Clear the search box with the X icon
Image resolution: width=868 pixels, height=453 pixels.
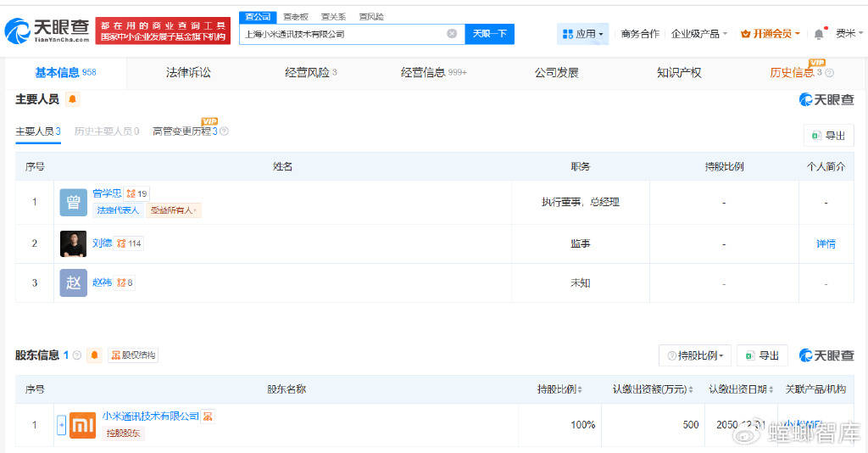pos(452,34)
